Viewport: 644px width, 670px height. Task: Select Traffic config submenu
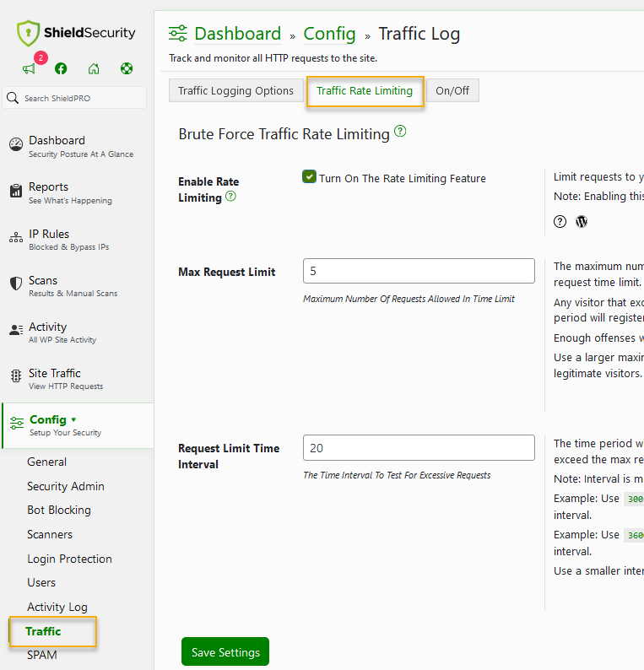coord(43,631)
